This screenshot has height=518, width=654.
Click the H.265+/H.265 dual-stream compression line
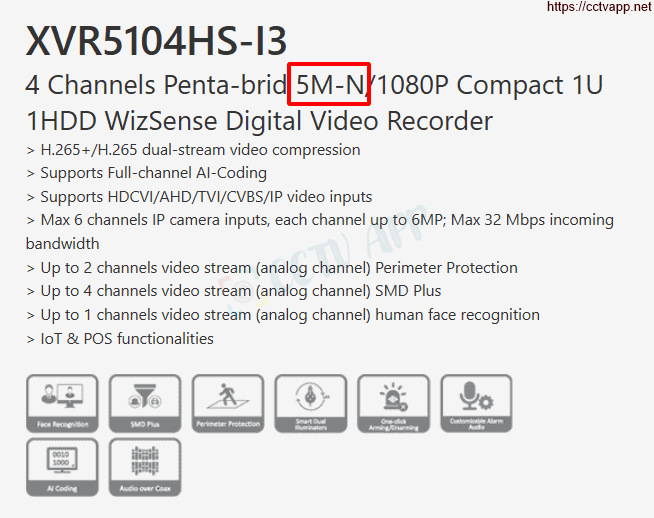tap(193, 150)
